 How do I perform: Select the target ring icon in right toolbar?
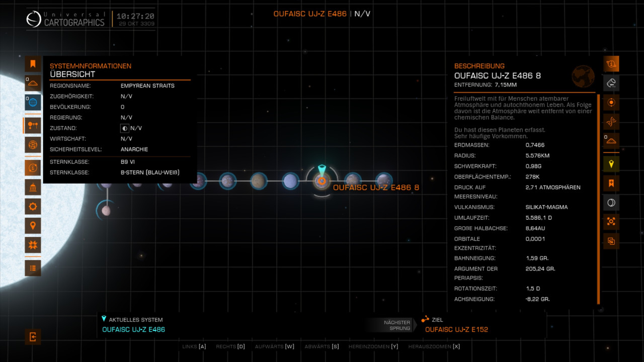(x=611, y=102)
